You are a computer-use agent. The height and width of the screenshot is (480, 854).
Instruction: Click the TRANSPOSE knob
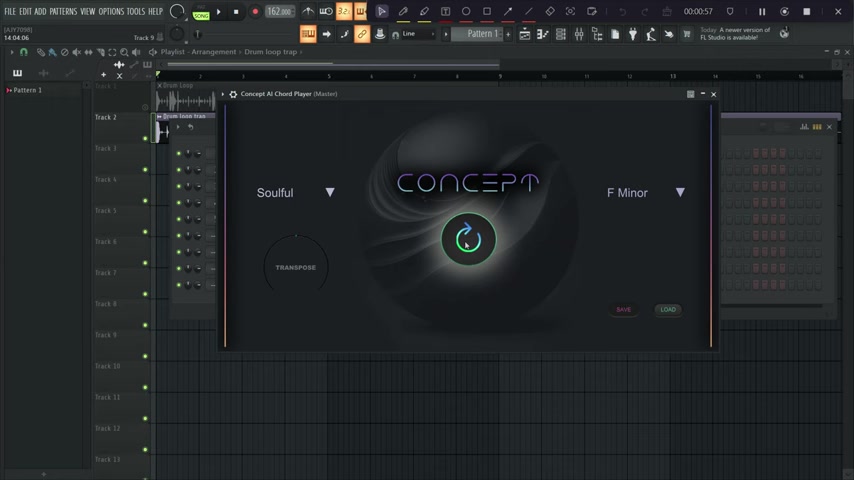[x=296, y=268]
